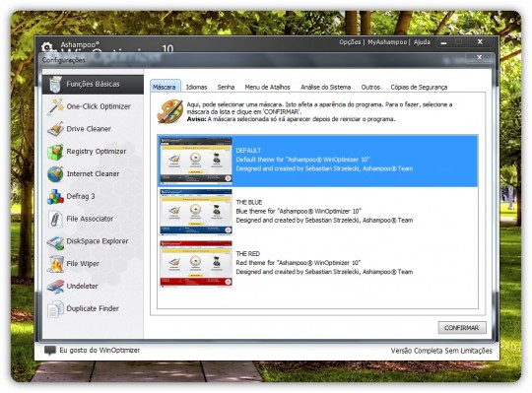Launch Internet Cleaner globe icon
Image resolution: width=532 pixels, height=393 pixels.
pyautogui.click(x=55, y=174)
